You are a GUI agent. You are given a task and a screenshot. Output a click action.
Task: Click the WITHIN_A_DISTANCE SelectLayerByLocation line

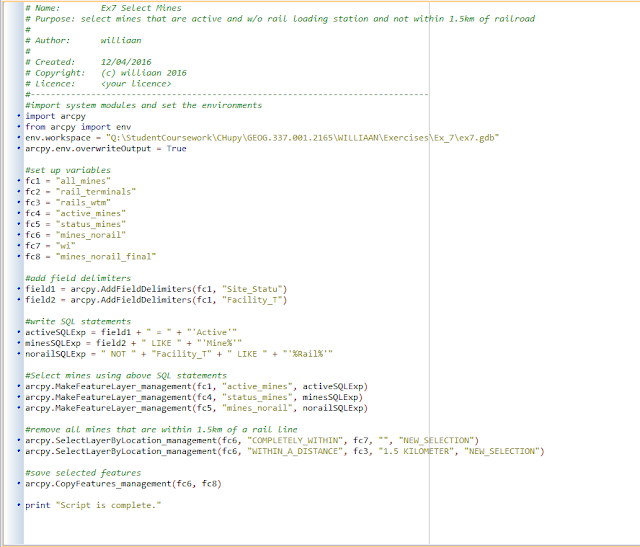(284, 451)
